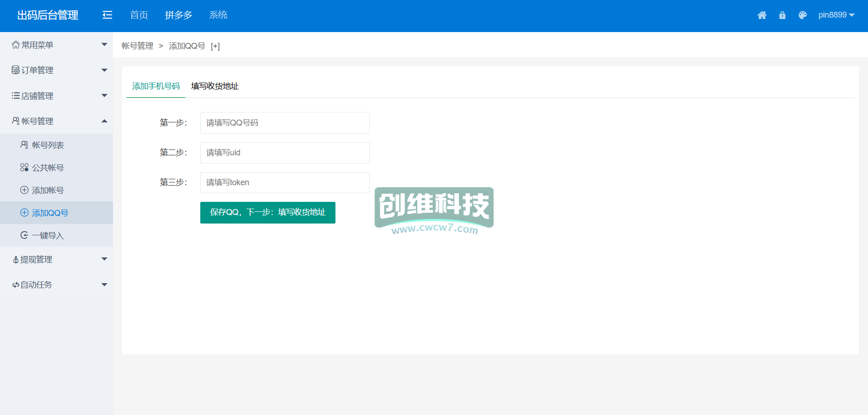Focus the QQ号码 input field
The height and width of the screenshot is (415, 868).
click(x=285, y=123)
